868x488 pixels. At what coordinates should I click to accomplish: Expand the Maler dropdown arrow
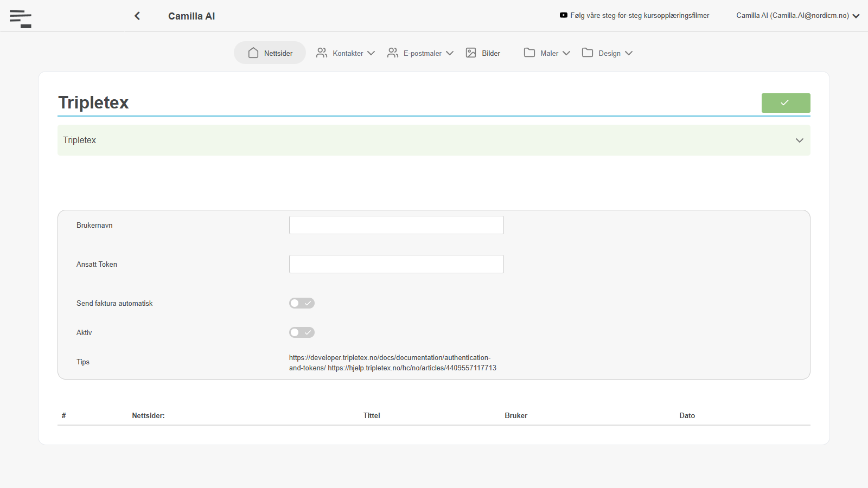[566, 53]
